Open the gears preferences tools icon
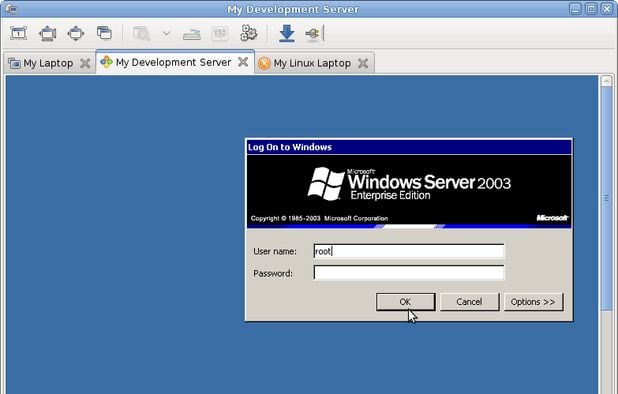The height and width of the screenshot is (394, 618). tap(249, 33)
